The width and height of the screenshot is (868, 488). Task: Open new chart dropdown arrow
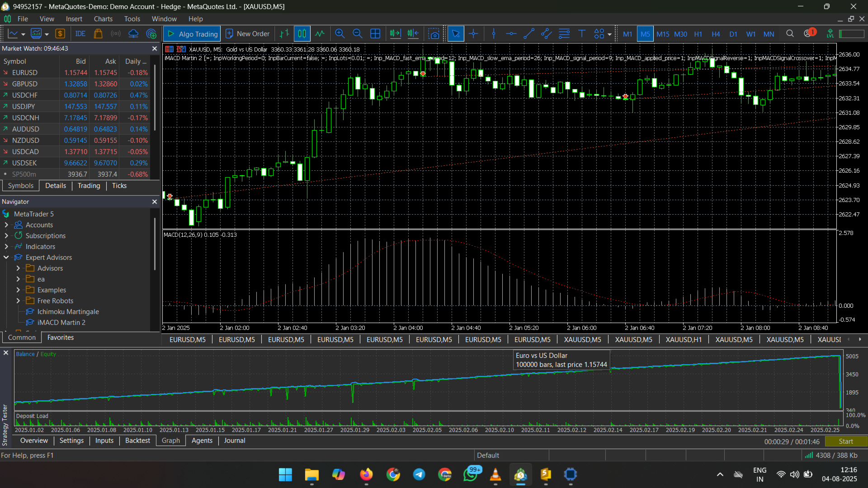click(23, 34)
